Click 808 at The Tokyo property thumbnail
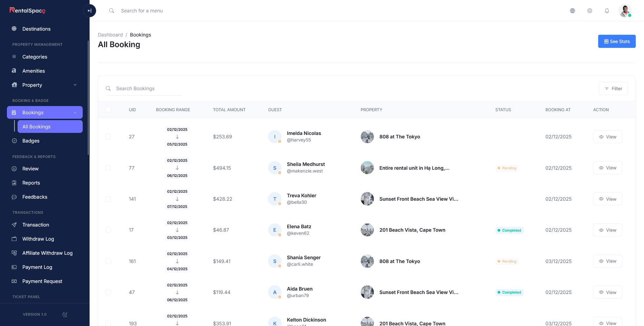 coord(367,137)
